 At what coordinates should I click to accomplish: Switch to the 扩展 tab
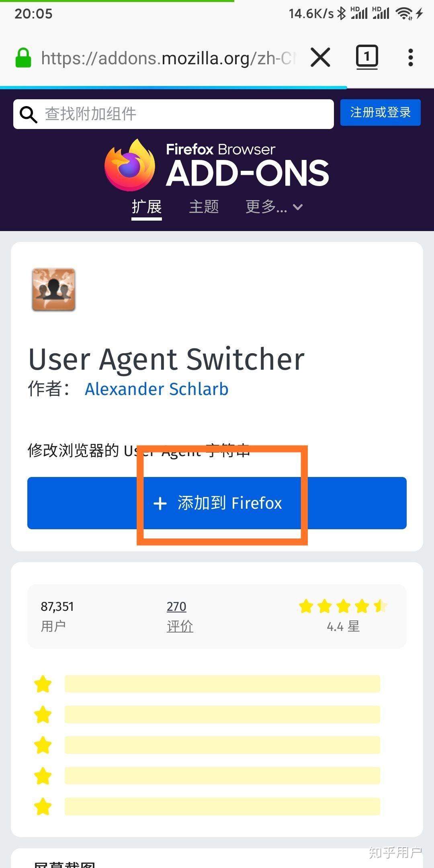click(147, 207)
